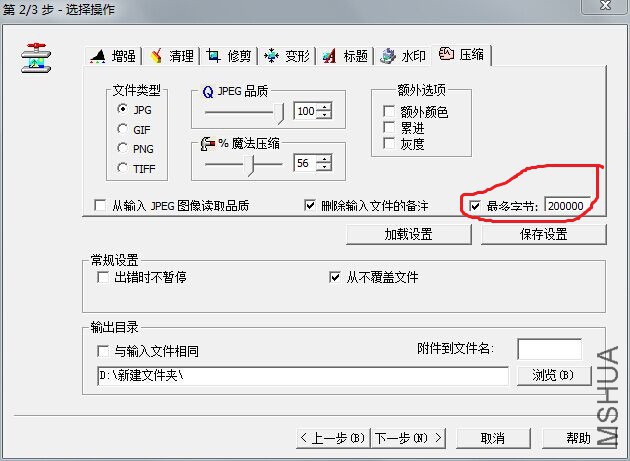Click the output path field D:\新建文件夹\

click(x=303, y=376)
